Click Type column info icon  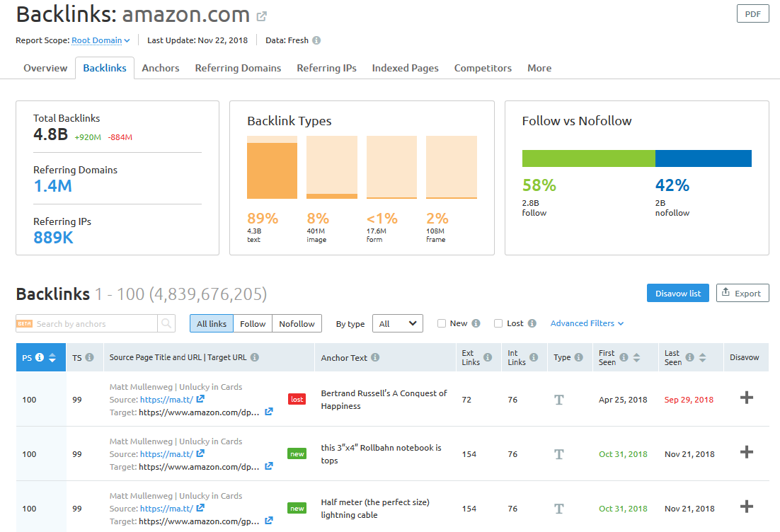[578, 357]
